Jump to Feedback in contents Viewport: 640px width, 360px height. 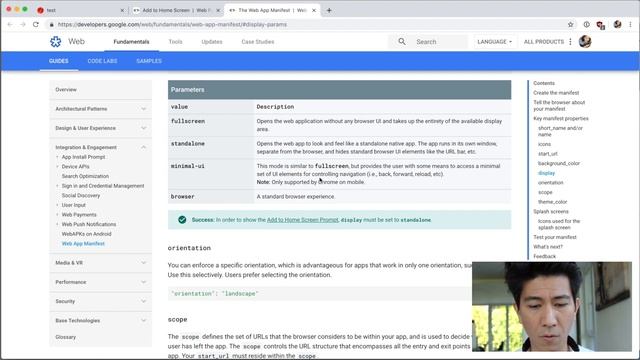[x=544, y=256]
